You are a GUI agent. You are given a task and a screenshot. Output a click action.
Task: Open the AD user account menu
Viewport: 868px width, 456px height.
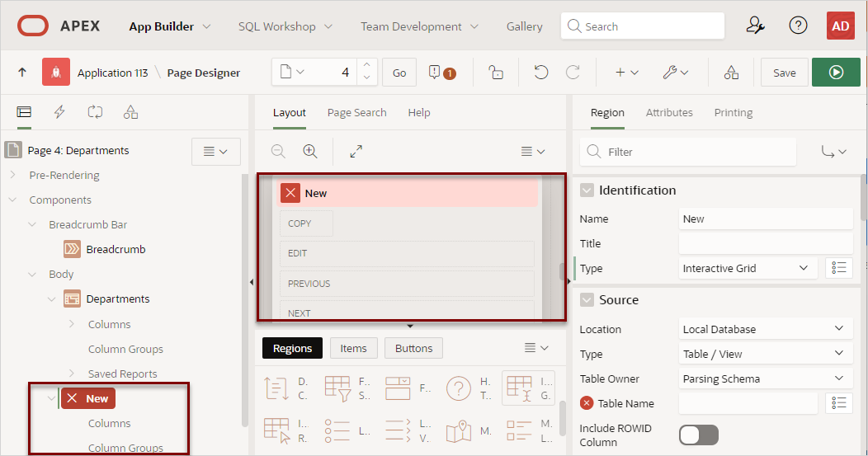(840, 26)
